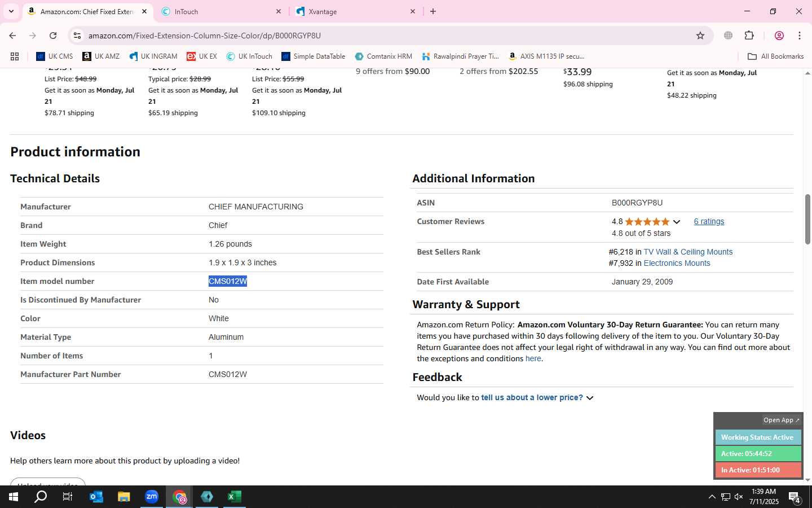The image size is (812, 508).
Task: Open Excel from the taskbar
Action: click(235, 497)
